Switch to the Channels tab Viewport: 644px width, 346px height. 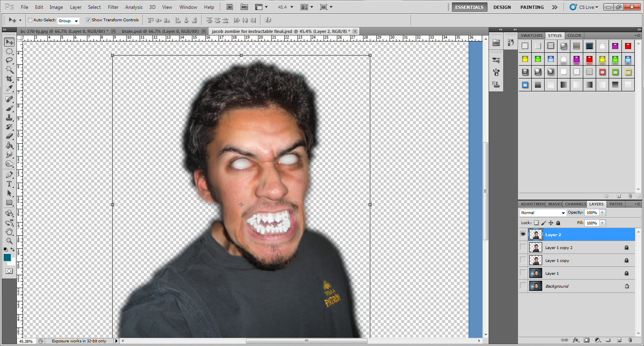click(x=575, y=204)
